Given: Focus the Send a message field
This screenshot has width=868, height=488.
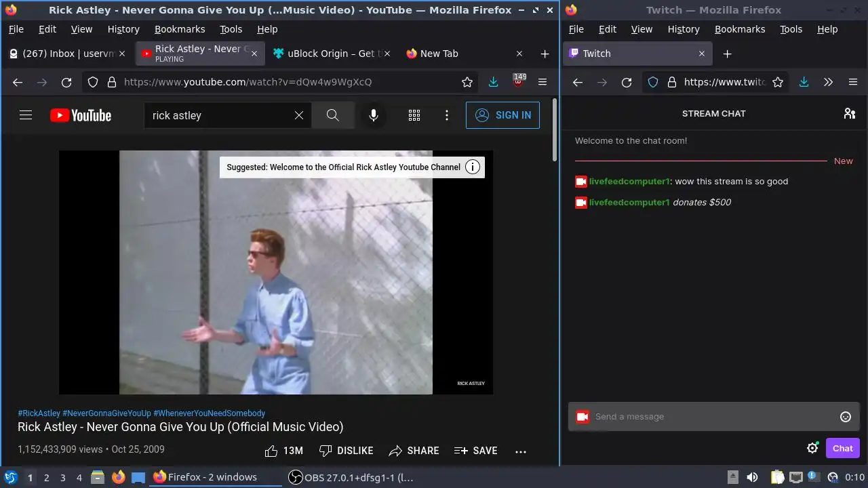Looking at the screenshot, I should (x=714, y=417).
